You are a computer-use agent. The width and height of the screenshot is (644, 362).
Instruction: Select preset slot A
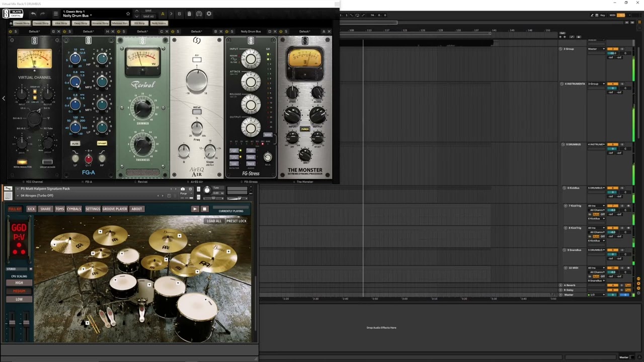click(163, 14)
